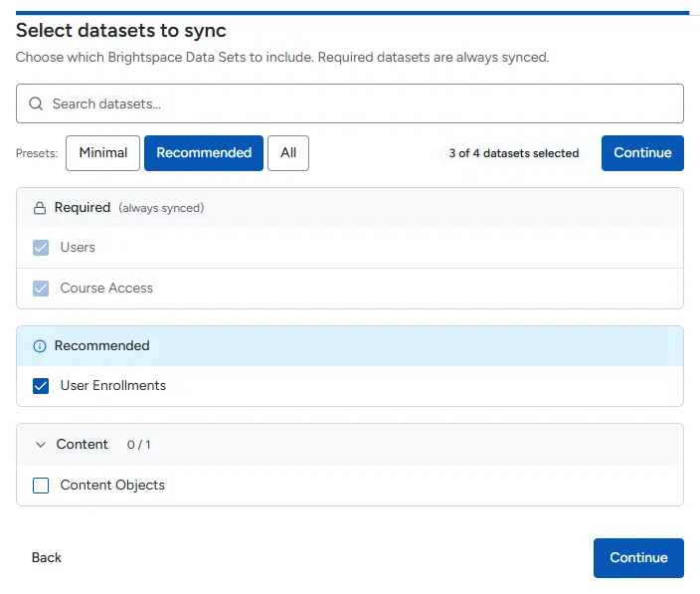Go Back to the previous step

[47, 558]
